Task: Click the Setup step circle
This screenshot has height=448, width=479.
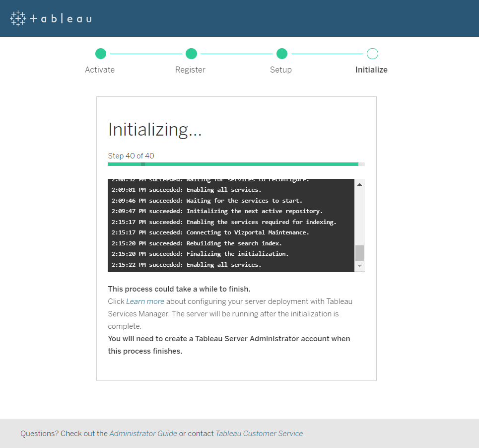Action: pos(281,54)
